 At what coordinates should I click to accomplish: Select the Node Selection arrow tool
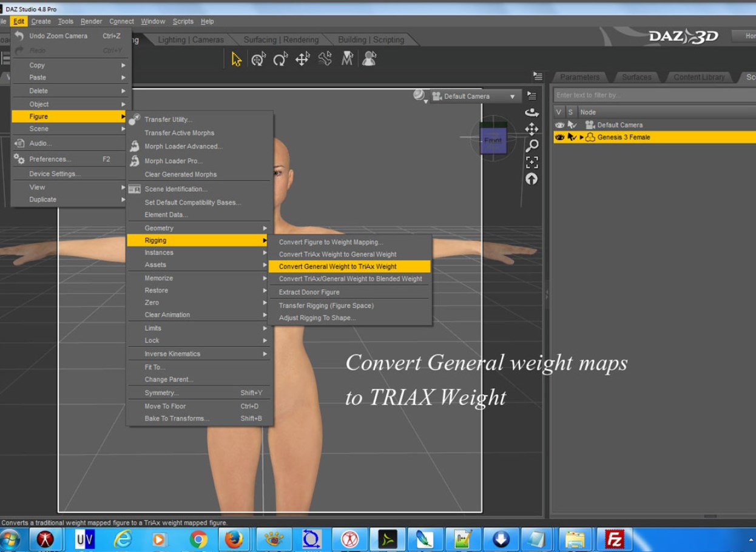point(237,59)
